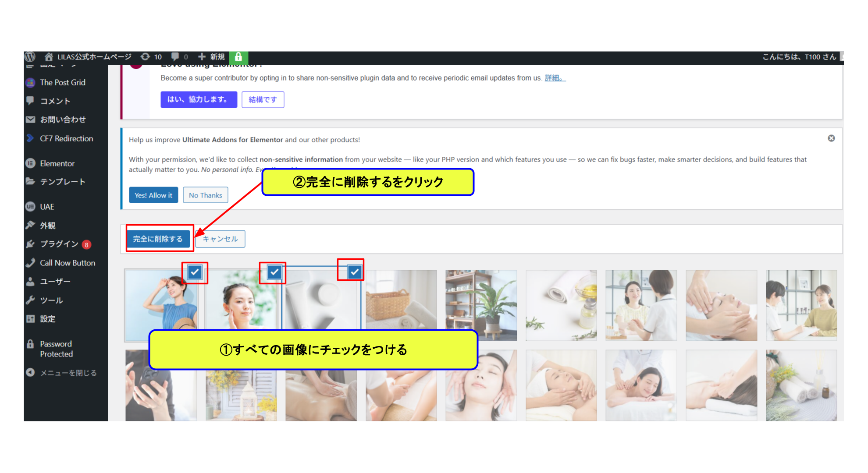Select the plant and wooden shelf image
Image resolution: width=868 pixels, height=473 pixels.
point(481,305)
